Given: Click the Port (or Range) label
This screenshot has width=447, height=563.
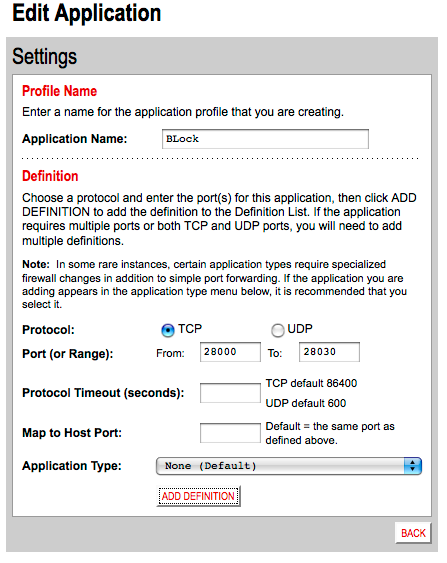Looking at the screenshot, I should click(67, 354).
